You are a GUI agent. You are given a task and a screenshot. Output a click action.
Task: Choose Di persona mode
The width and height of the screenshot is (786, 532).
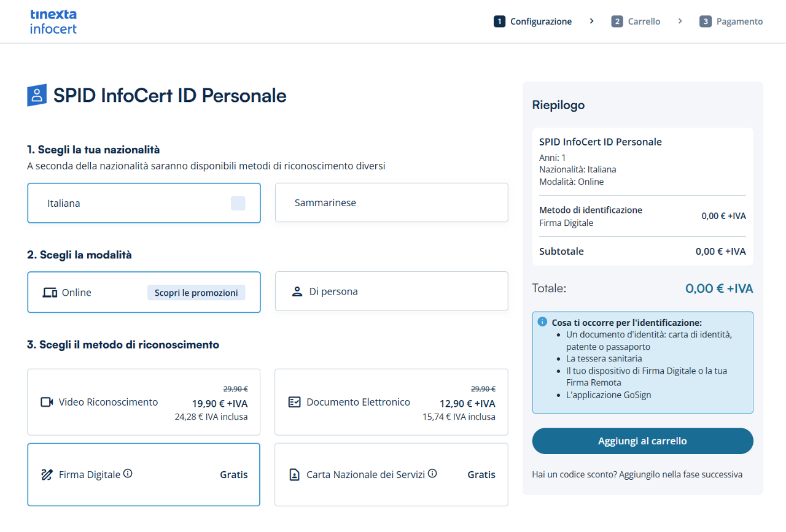click(391, 291)
